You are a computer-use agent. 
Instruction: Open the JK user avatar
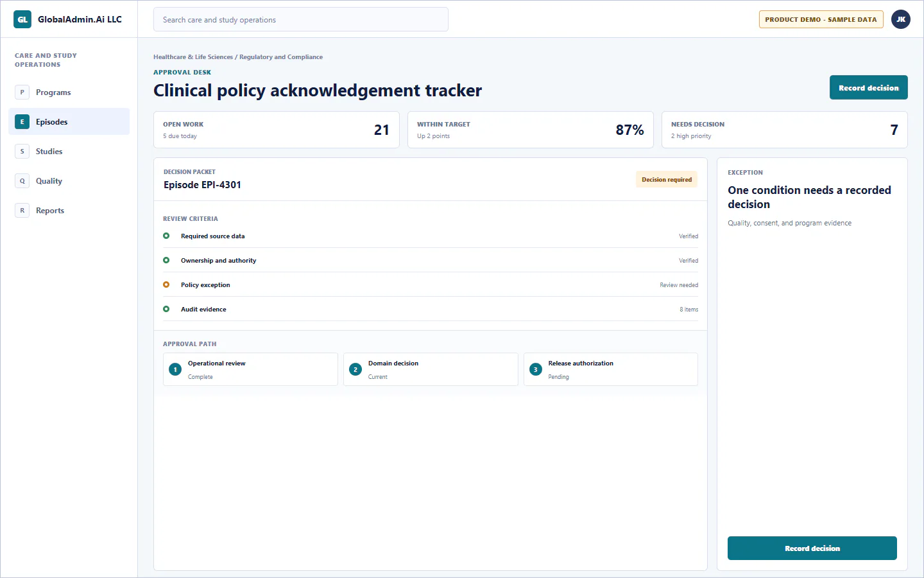pyautogui.click(x=901, y=19)
